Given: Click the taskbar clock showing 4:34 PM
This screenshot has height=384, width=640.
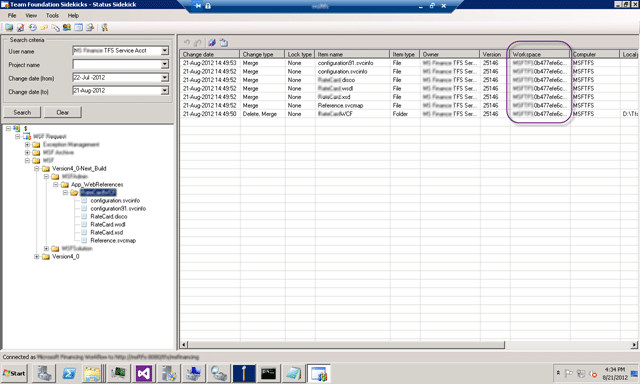Looking at the screenshot, I should coord(615,369).
